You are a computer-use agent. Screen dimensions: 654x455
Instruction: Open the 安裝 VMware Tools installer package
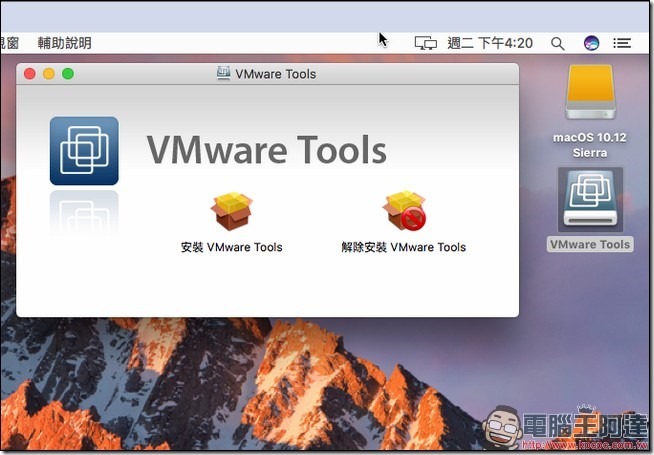[x=231, y=211]
